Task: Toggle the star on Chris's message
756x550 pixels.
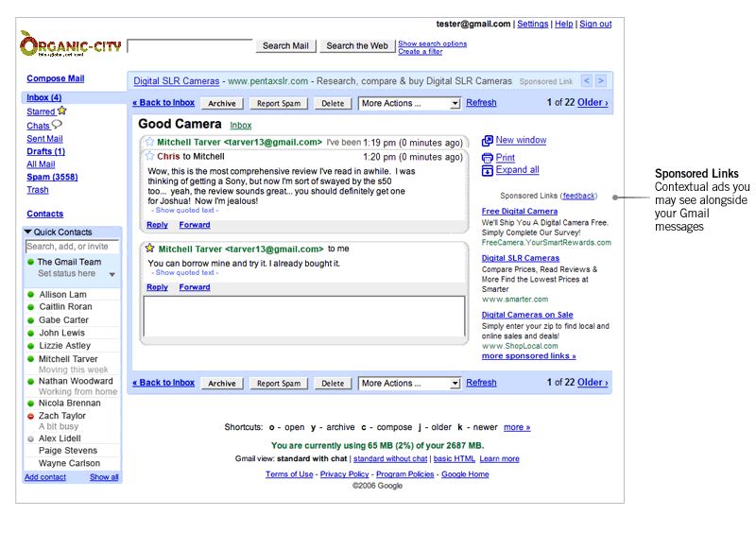Action: coord(149,156)
